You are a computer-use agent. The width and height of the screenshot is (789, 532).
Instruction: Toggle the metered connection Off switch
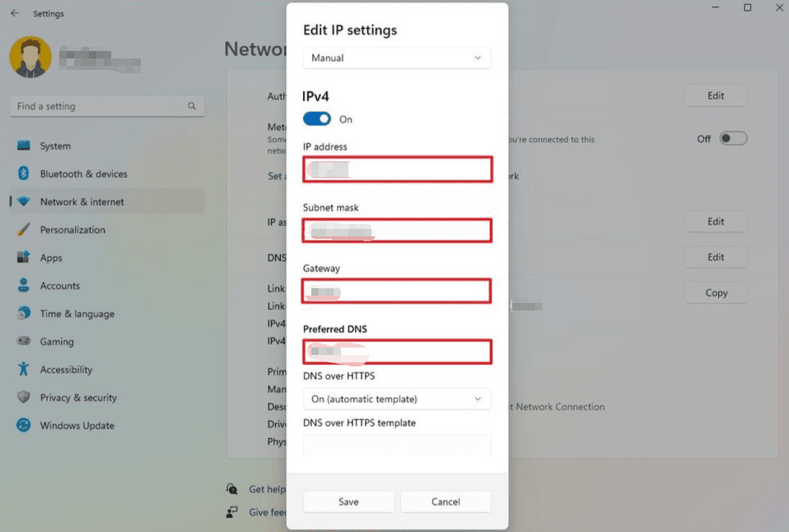(733, 138)
